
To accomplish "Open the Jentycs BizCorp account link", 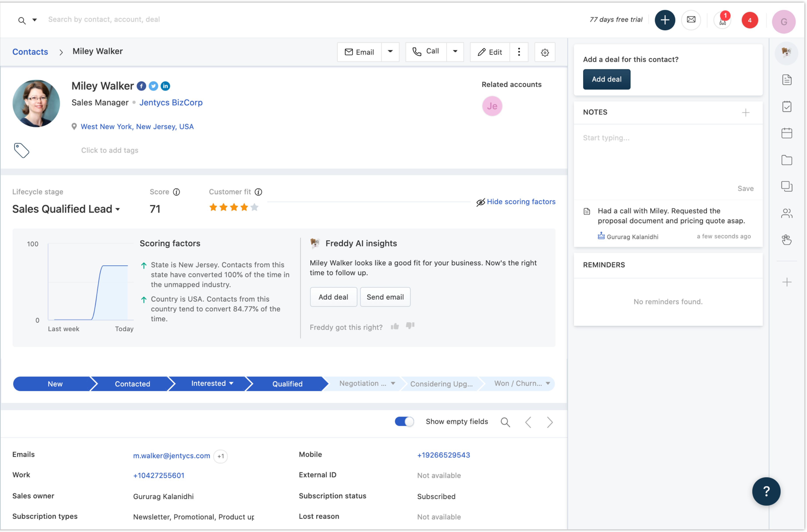I will coord(171,102).
